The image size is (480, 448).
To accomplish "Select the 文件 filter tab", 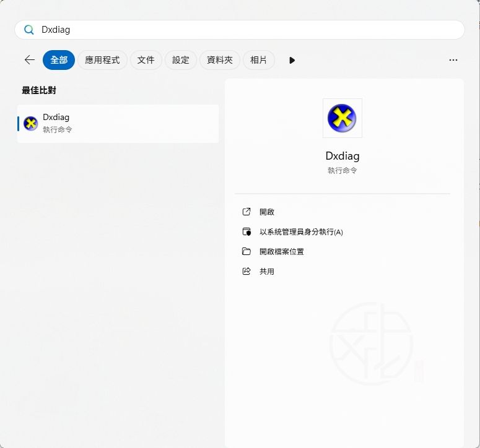I will (x=146, y=60).
